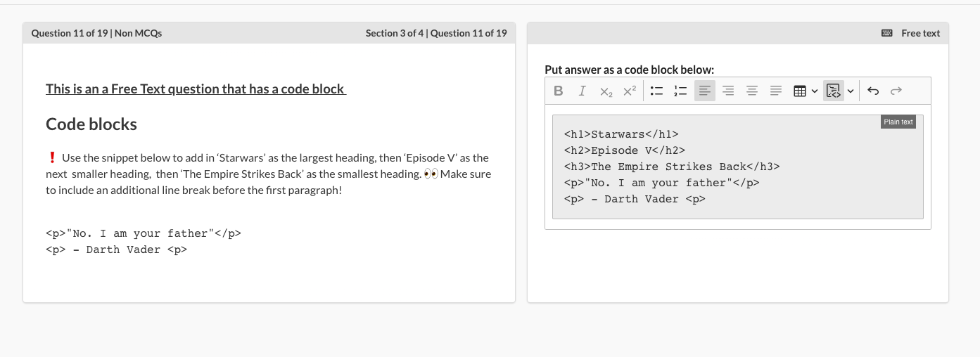This screenshot has height=357, width=980.
Task: Click the Plain text language label
Action: tap(898, 122)
